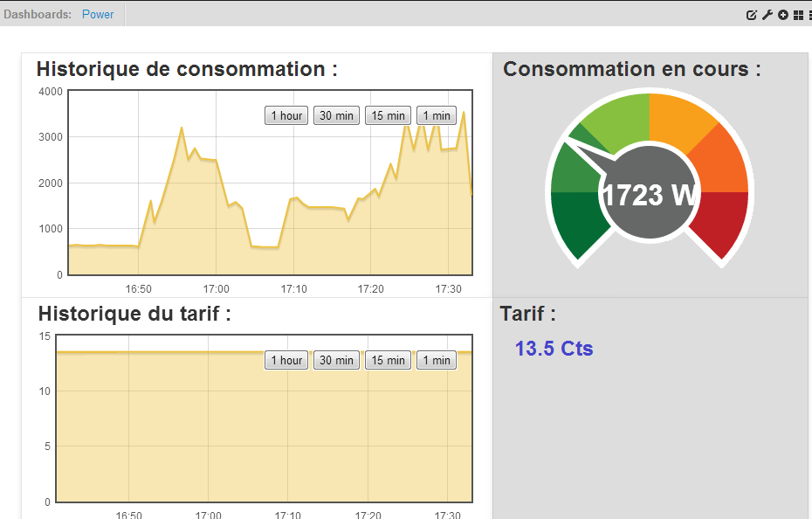The image size is (812, 519).
Task: Click the 1723 W gauge center reading
Action: pyautogui.click(x=648, y=195)
